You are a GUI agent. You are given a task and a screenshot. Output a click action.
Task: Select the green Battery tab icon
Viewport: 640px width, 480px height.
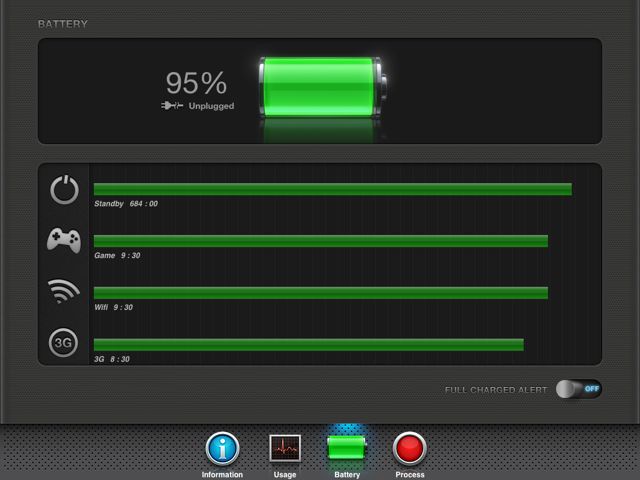[347, 447]
